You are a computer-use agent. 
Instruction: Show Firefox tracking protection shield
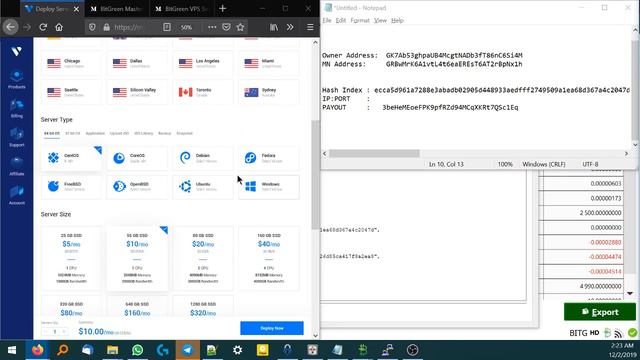(x=92, y=27)
